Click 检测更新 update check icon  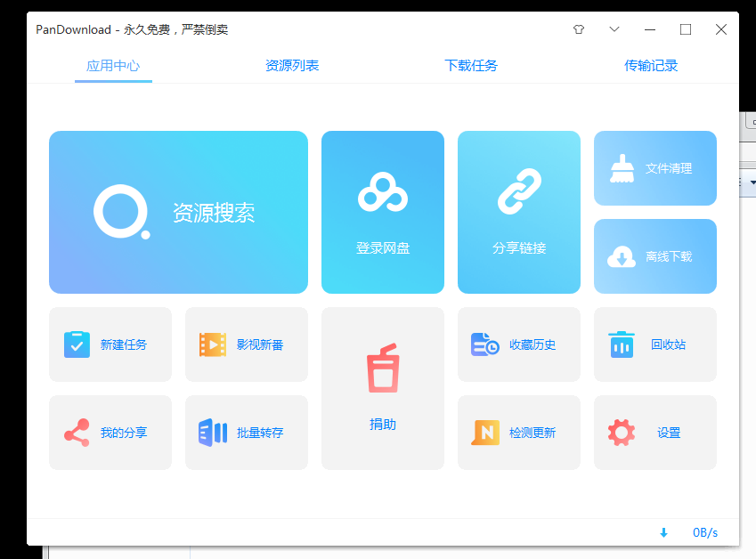486,433
